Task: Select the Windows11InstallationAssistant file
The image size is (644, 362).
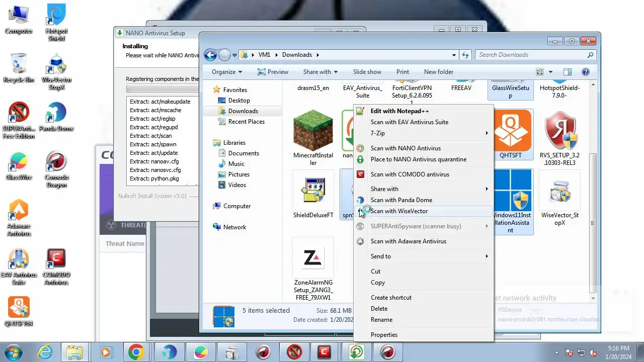Action: pyautogui.click(x=512, y=201)
